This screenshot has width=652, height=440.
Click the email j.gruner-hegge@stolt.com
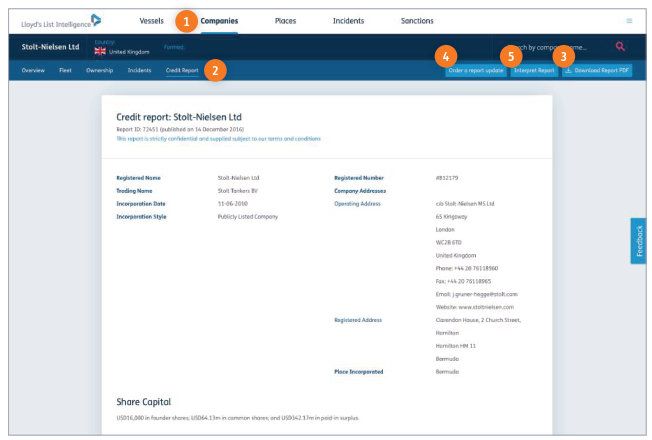(477, 294)
